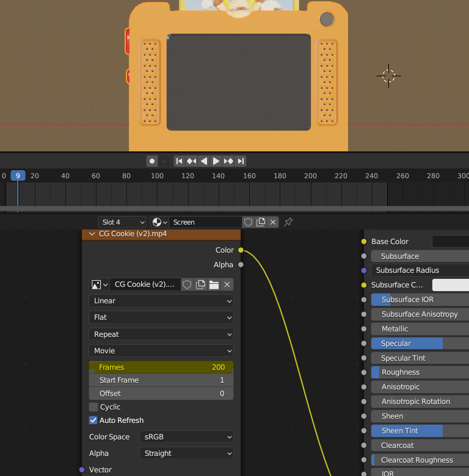Open the Slot 4 material slot dropdown
Viewport: 469px width, 476px height.
pos(122,222)
